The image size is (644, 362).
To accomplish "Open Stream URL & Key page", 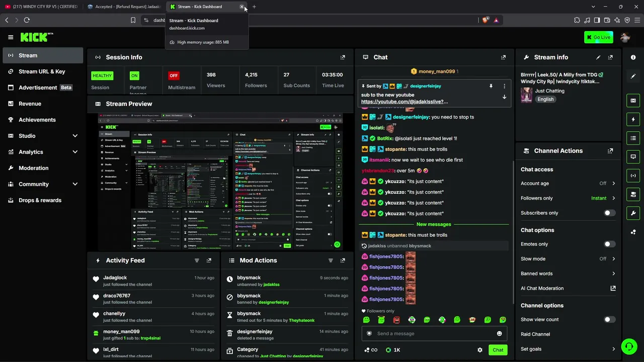I will pos(43,71).
